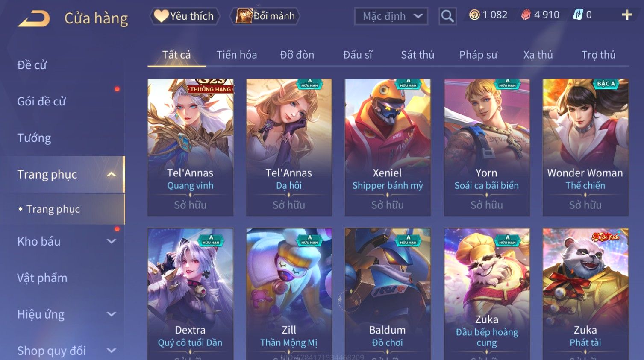Click the plus icon to add currency
The height and width of the screenshot is (360, 644).
(627, 15)
